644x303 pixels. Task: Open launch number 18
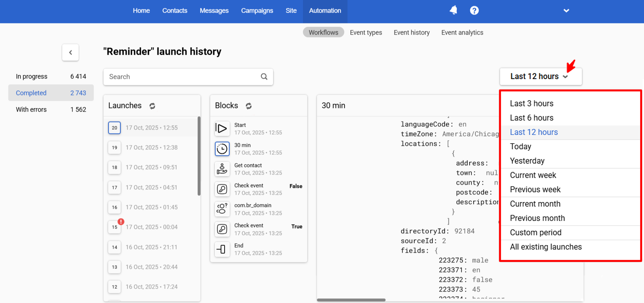pyautogui.click(x=114, y=167)
